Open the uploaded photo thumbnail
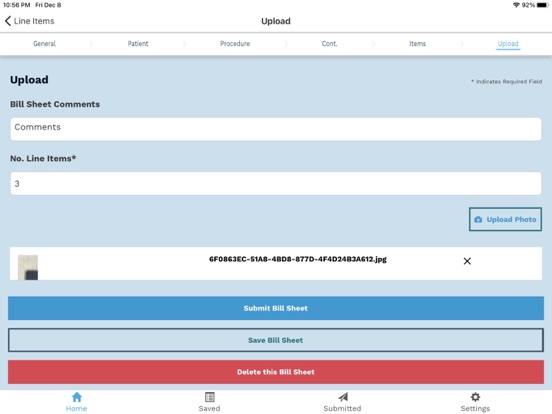552x414 pixels. pyautogui.click(x=28, y=268)
